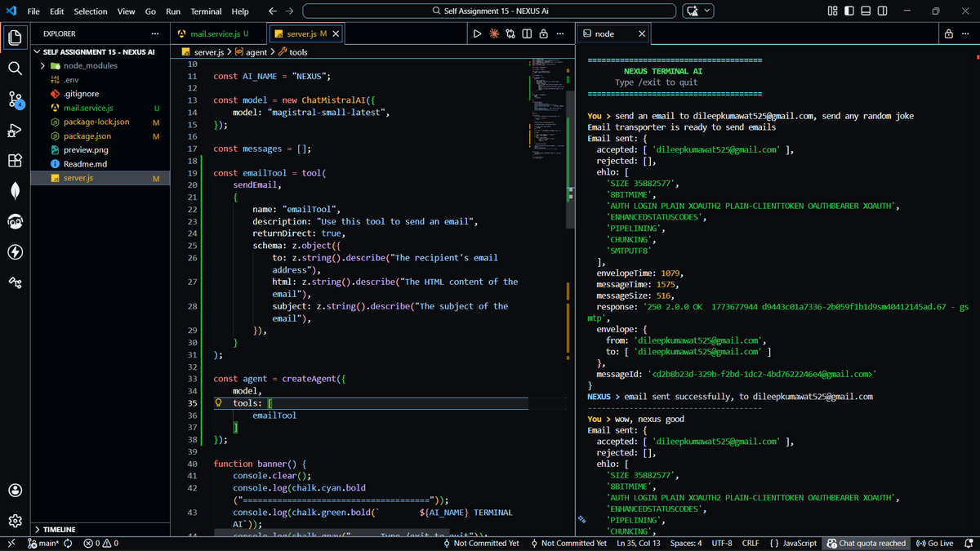The width and height of the screenshot is (980, 551).
Task: Open Customize Layout button
Action: coord(833,11)
